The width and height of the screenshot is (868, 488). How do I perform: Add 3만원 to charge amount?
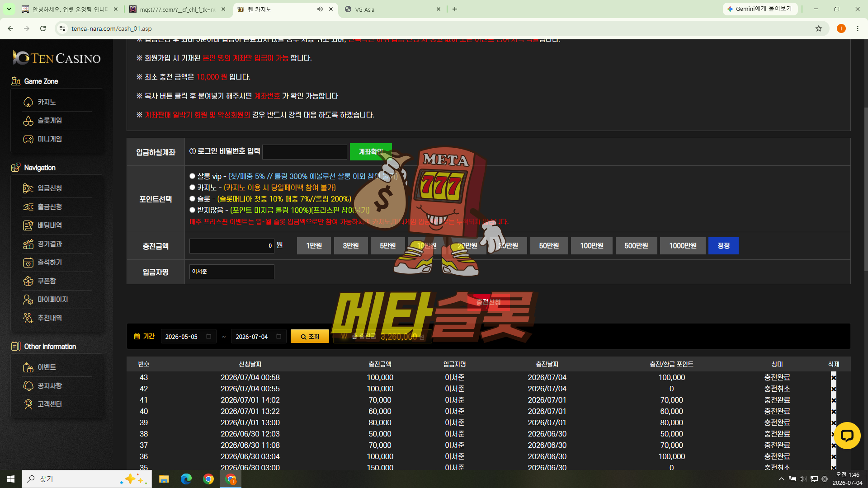351,246
